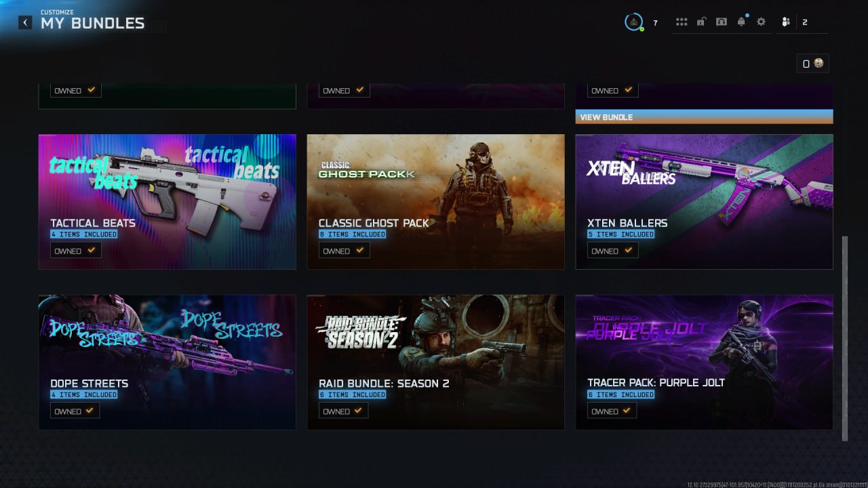The image size is (868, 488).
Task: Click Owned on Raid Bundle: Season 2
Action: pyautogui.click(x=343, y=411)
